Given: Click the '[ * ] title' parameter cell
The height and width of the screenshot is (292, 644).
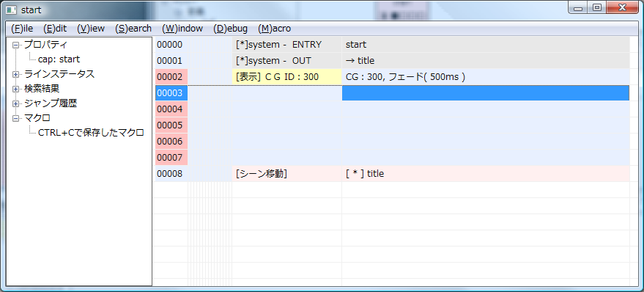Looking at the screenshot, I should point(486,174).
